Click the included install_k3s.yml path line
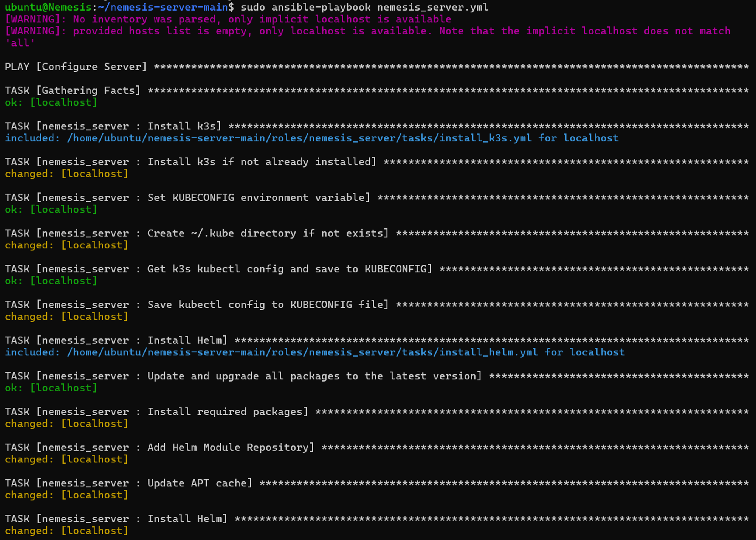This screenshot has height=540, width=756. (312, 138)
